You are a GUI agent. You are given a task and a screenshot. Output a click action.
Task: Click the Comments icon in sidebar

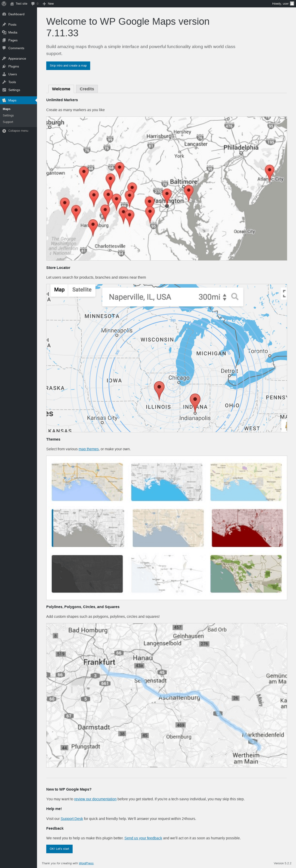[x=4, y=48]
